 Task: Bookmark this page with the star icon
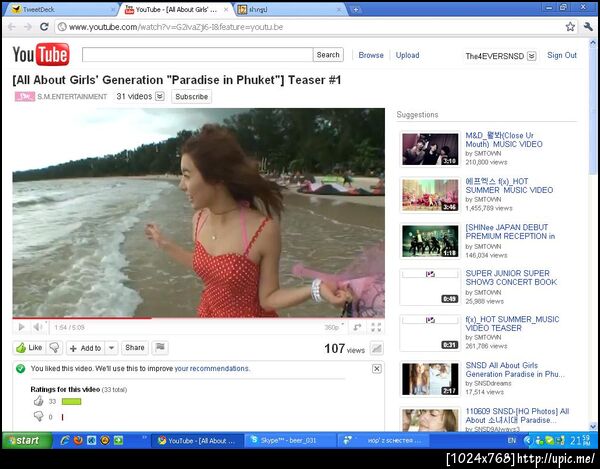(570, 27)
